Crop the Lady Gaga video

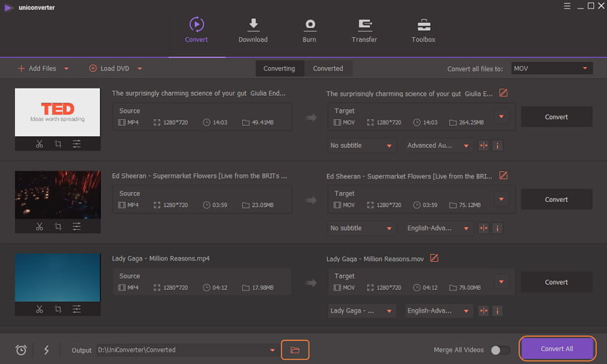click(x=58, y=309)
